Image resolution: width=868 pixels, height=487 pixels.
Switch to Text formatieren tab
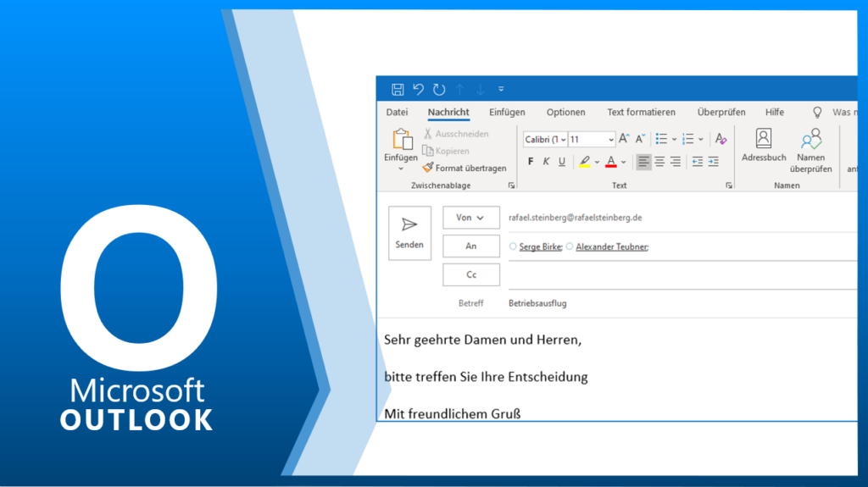641,112
